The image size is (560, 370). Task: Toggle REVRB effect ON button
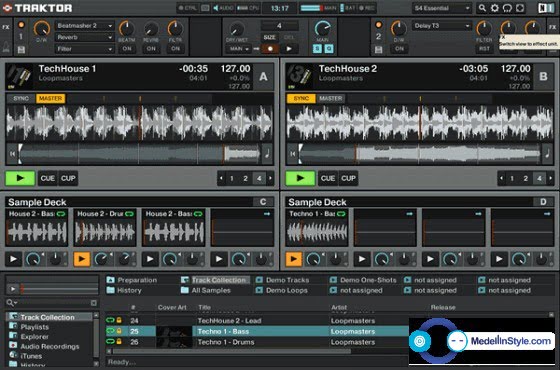coord(151,49)
